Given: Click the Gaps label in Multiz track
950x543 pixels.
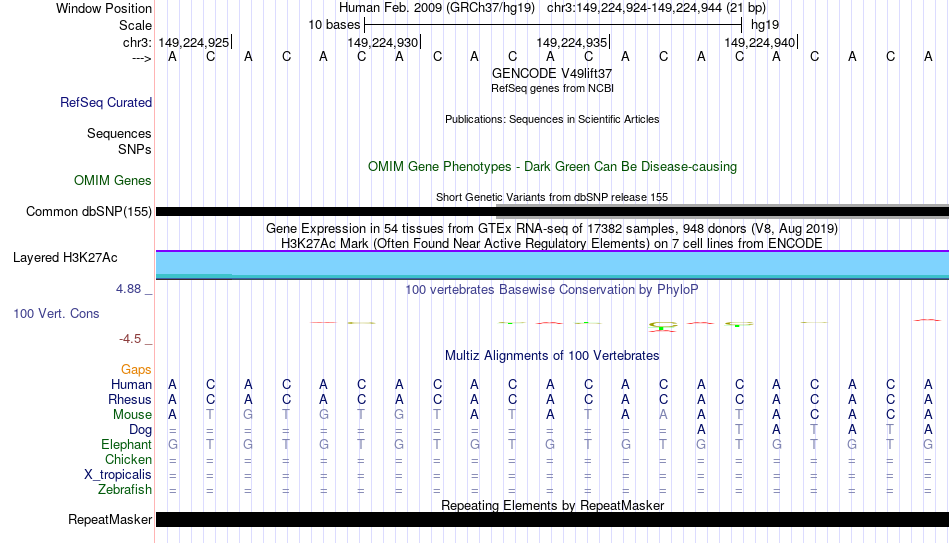Looking at the screenshot, I should pos(136,369).
